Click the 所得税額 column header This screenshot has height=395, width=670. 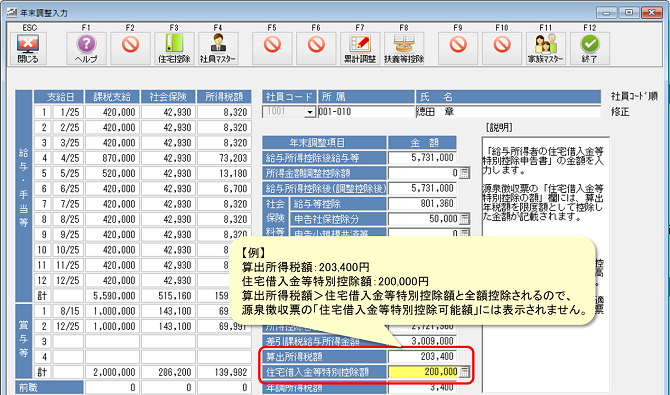click(224, 97)
